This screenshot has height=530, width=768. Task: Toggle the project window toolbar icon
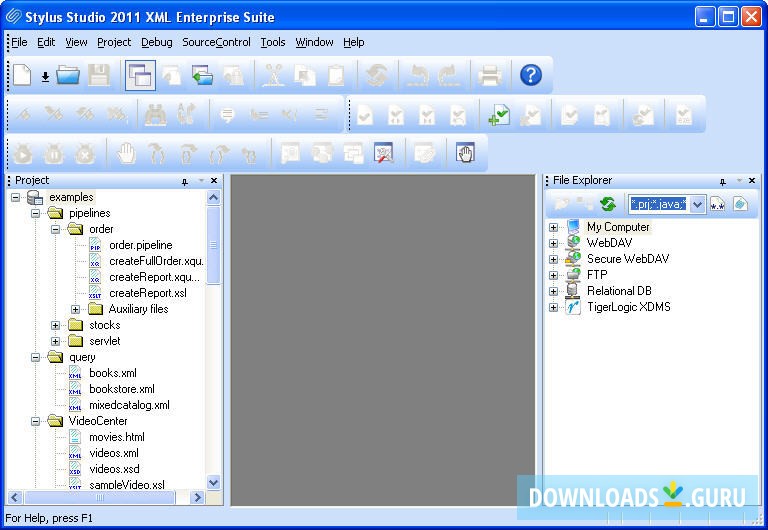coord(140,75)
